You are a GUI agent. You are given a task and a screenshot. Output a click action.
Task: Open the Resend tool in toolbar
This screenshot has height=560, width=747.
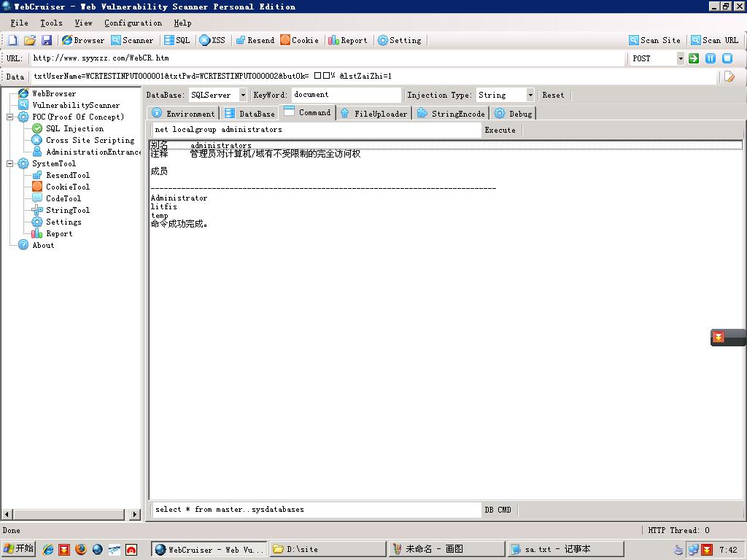click(x=255, y=41)
